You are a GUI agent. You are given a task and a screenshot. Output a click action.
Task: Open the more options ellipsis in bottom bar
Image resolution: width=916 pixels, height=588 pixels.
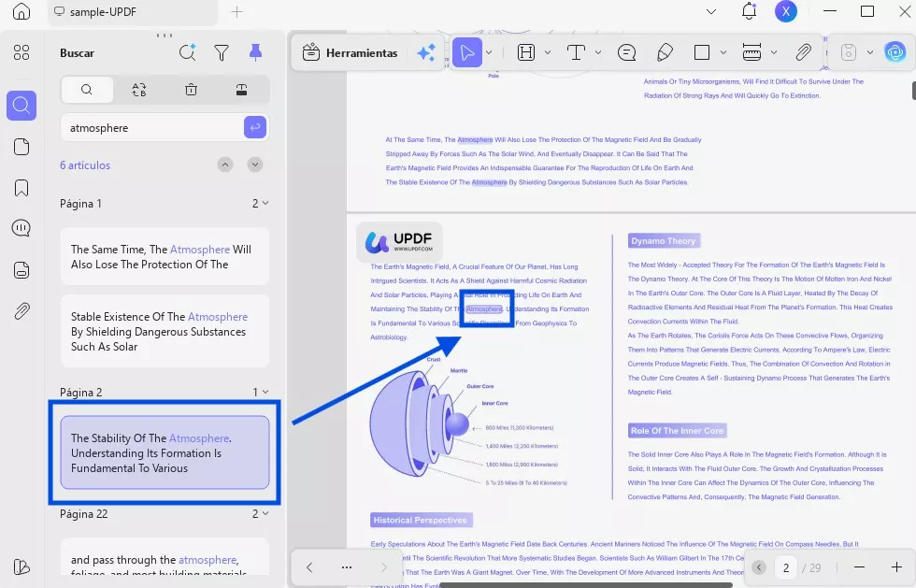point(347,566)
